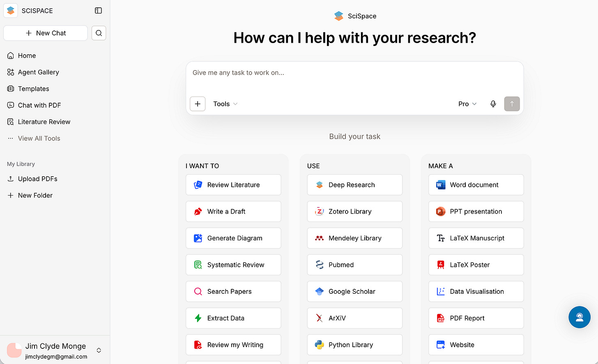Click the Data Visualisation chart icon
The width and height of the screenshot is (598, 364).
(x=441, y=292)
